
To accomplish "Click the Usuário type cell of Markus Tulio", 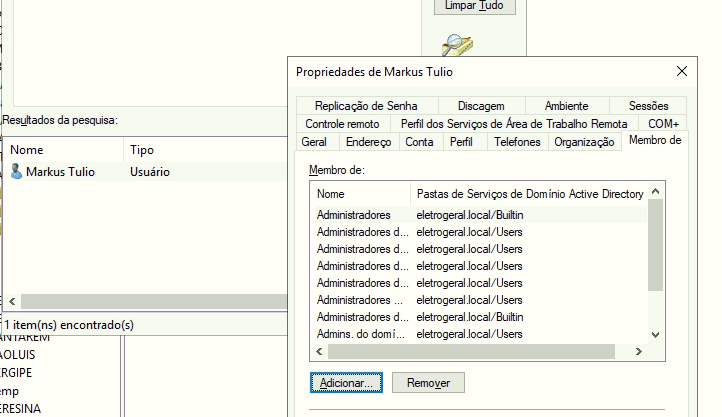I will tap(150, 172).
